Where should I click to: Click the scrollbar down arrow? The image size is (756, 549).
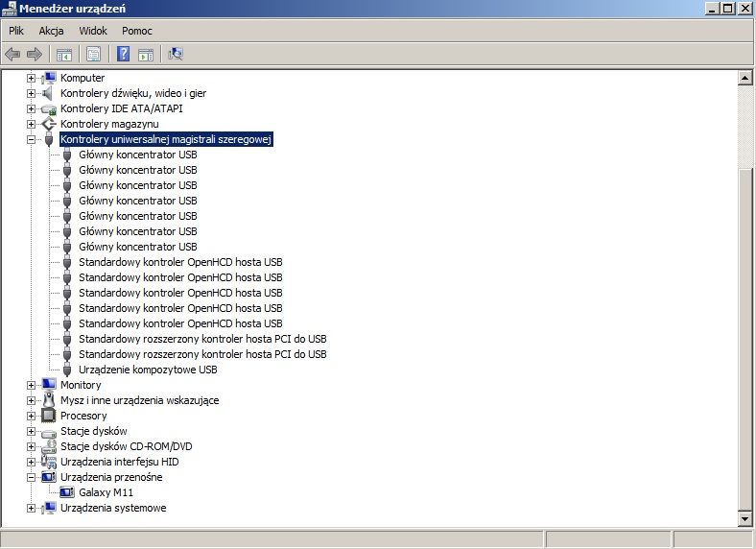coord(744,519)
